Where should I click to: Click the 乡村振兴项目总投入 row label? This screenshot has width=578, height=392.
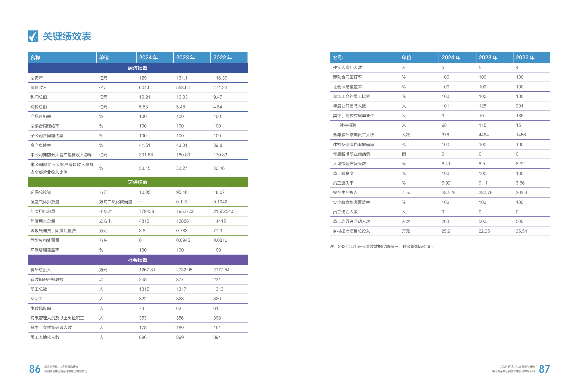pos(351,231)
